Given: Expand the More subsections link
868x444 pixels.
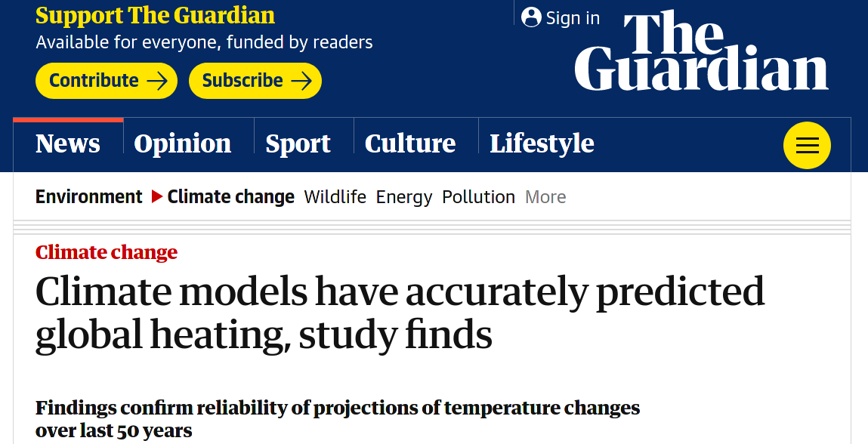Looking at the screenshot, I should [545, 197].
